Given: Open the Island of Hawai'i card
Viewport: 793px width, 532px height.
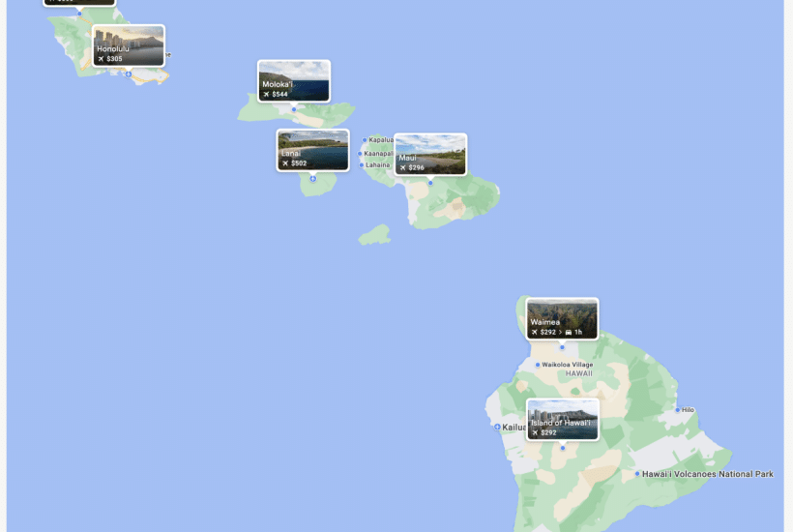Looking at the screenshot, I should [563, 419].
